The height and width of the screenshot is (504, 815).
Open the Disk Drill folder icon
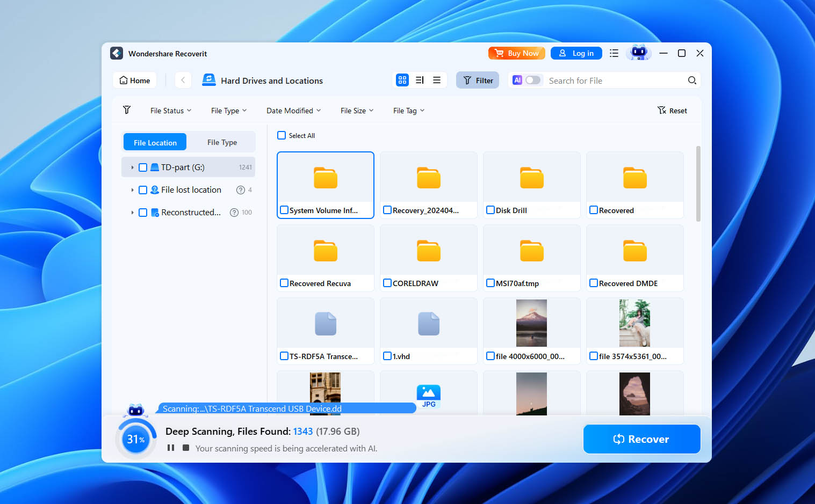532,178
